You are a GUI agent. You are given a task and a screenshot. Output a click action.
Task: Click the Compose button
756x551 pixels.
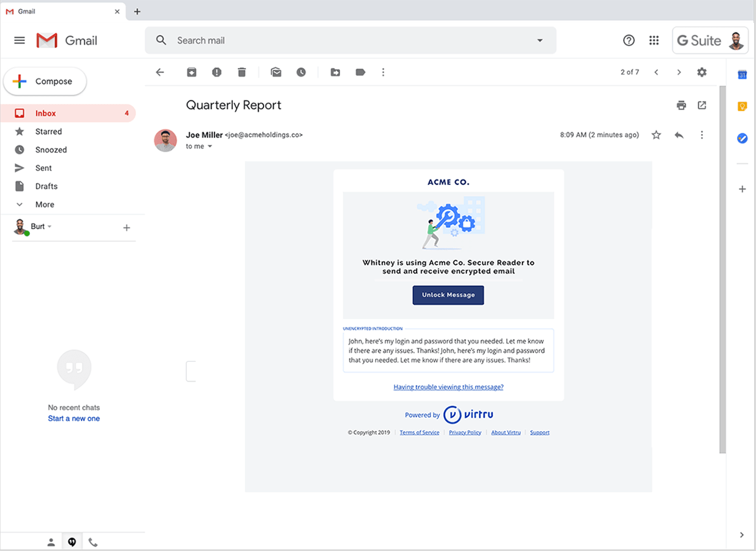pos(45,81)
